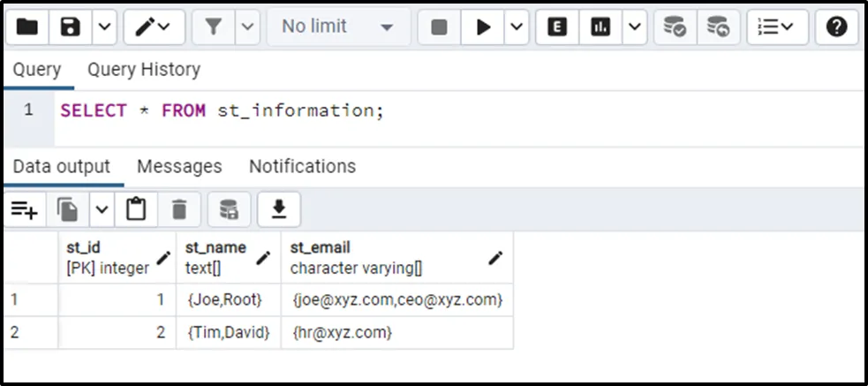Click the Open File folder icon
The width and height of the screenshot is (868, 386).
[27, 27]
